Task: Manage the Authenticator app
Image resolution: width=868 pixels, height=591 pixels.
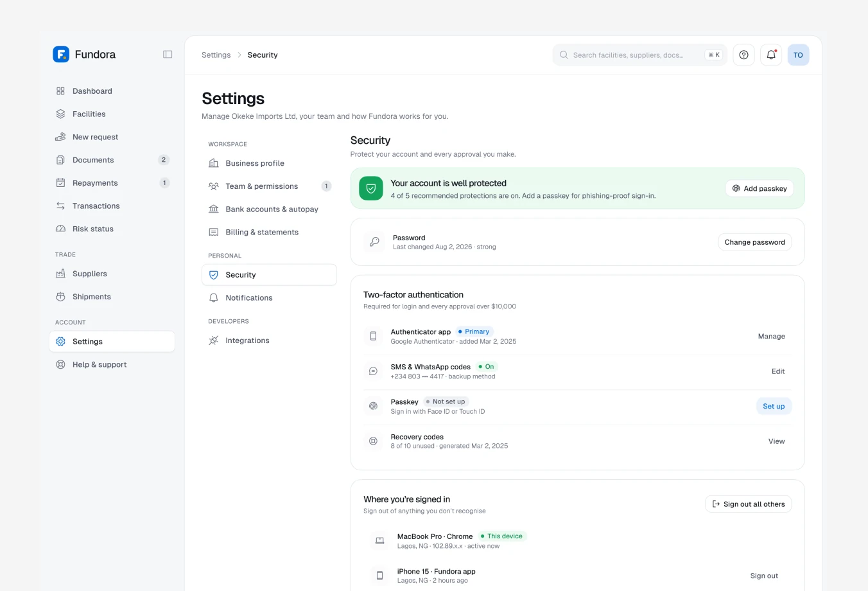Action: pos(771,337)
